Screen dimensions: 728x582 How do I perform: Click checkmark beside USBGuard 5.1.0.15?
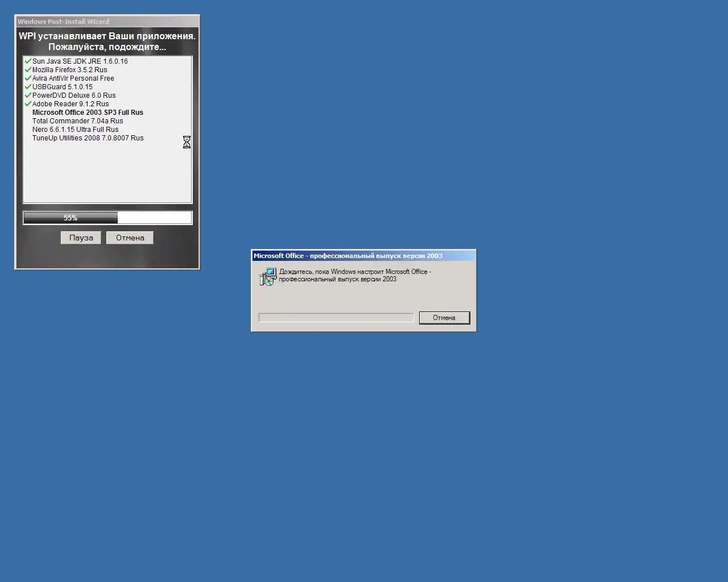click(28, 86)
